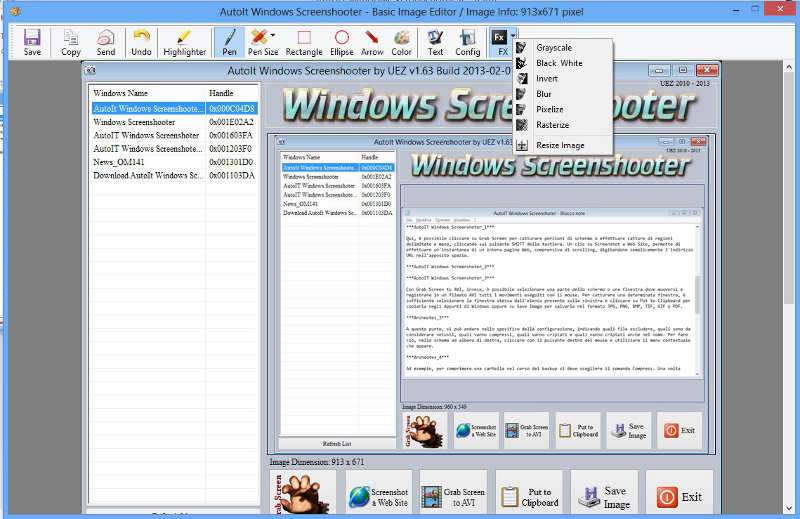Screen dimensions: 800x519
Task: Select the Highlighter tool
Action: tap(184, 42)
